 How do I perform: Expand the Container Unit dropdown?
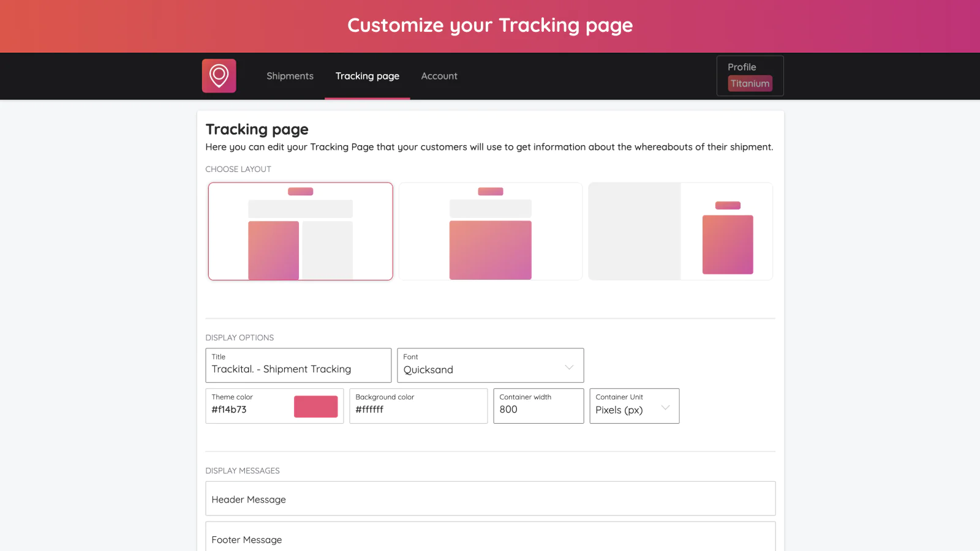[x=635, y=406]
